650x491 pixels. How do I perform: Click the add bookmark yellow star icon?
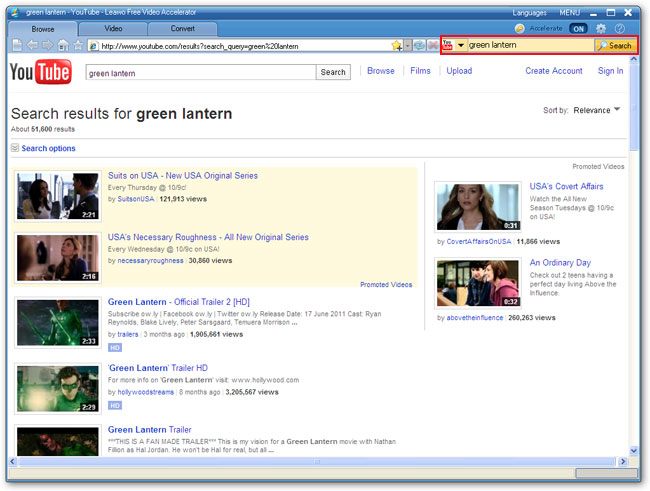[397, 45]
